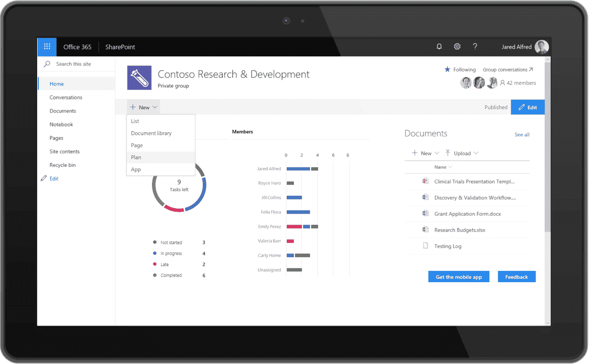This screenshot has height=364, width=590.
Task: Toggle the Following star icon
Action: click(447, 69)
